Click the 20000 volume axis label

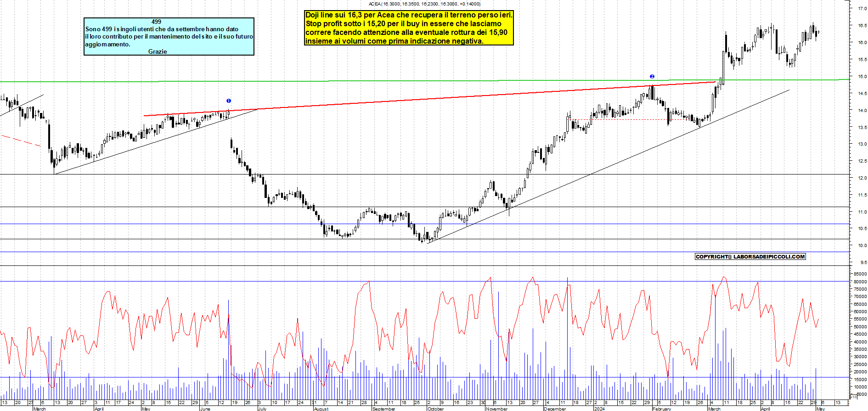coord(860,372)
